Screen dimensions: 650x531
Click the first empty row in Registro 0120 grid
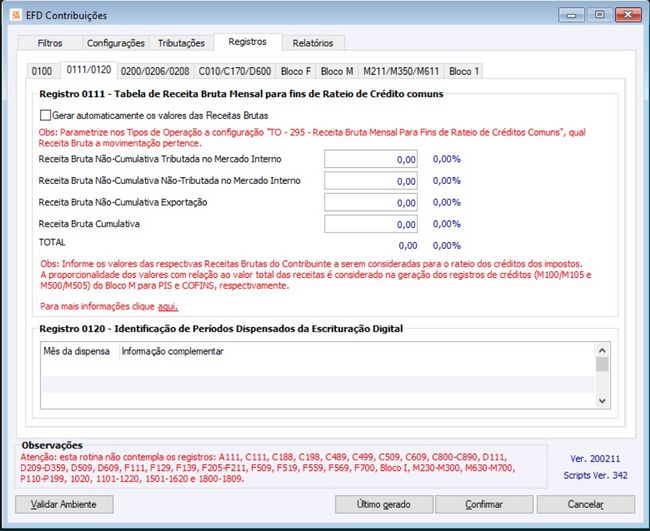pos(318,368)
